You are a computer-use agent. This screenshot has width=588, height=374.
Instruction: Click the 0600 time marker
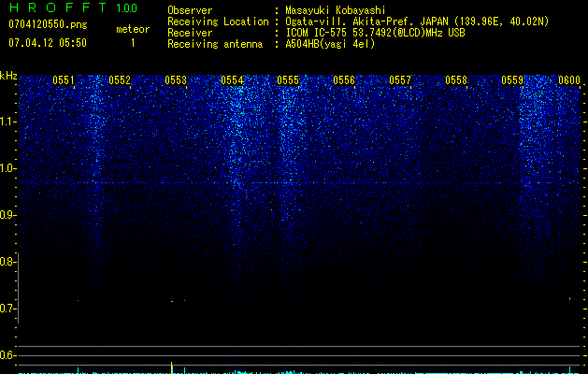(569, 80)
